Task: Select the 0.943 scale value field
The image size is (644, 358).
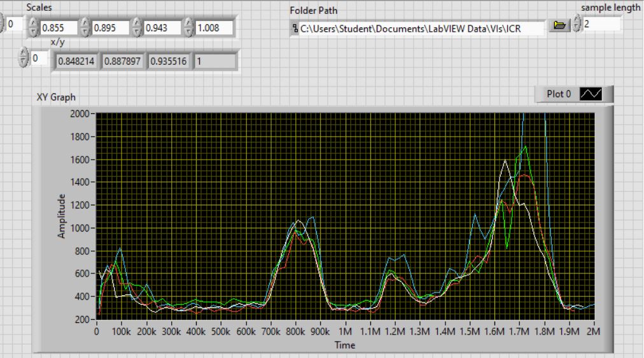Action: click(162, 28)
